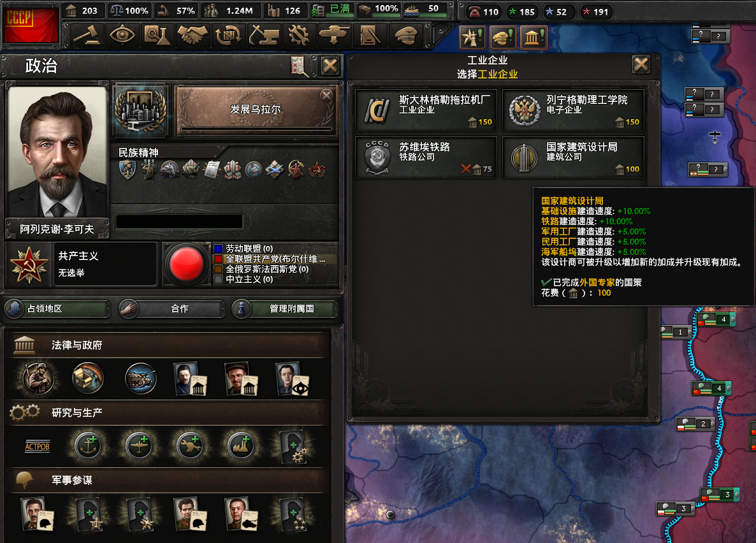Select empty naval designer slot

(88, 446)
